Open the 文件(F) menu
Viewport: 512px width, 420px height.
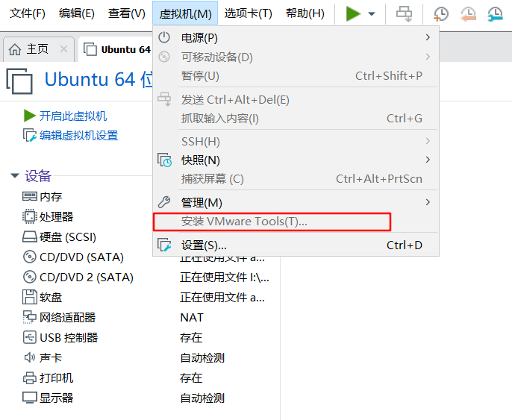28,13
